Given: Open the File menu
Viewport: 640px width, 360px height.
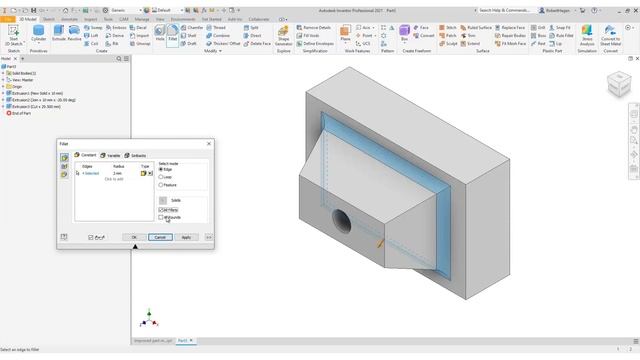Looking at the screenshot, I should 8,19.
